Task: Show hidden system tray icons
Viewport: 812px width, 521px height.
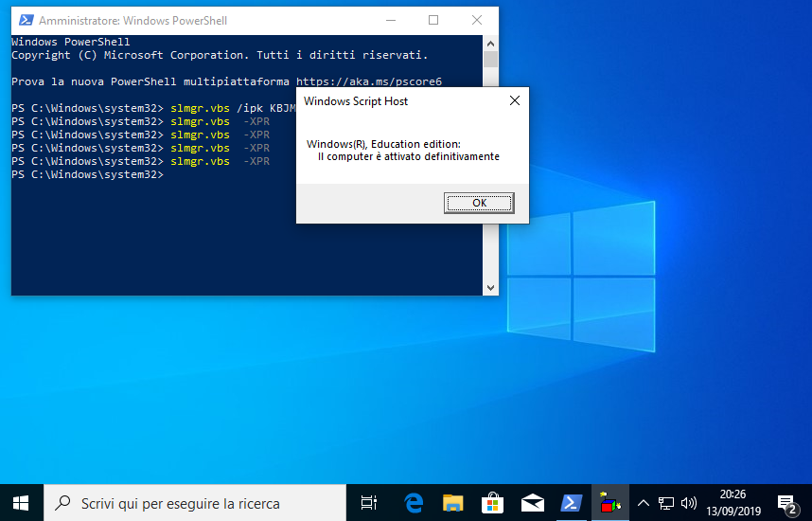Action: (x=644, y=503)
